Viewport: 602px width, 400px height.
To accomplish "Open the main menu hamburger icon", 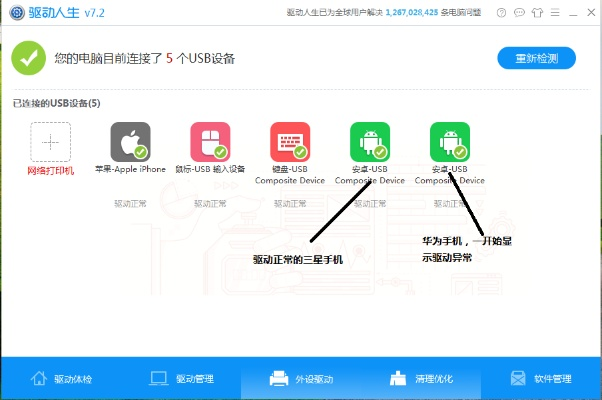I will click(x=555, y=13).
